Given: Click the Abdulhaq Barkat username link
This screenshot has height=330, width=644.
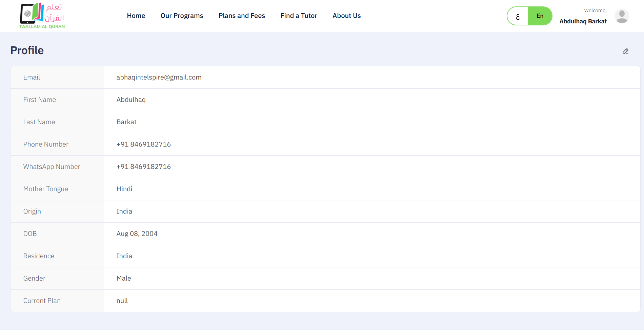Looking at the screenshot, I should pyautogui.click(x=583, y=21).
